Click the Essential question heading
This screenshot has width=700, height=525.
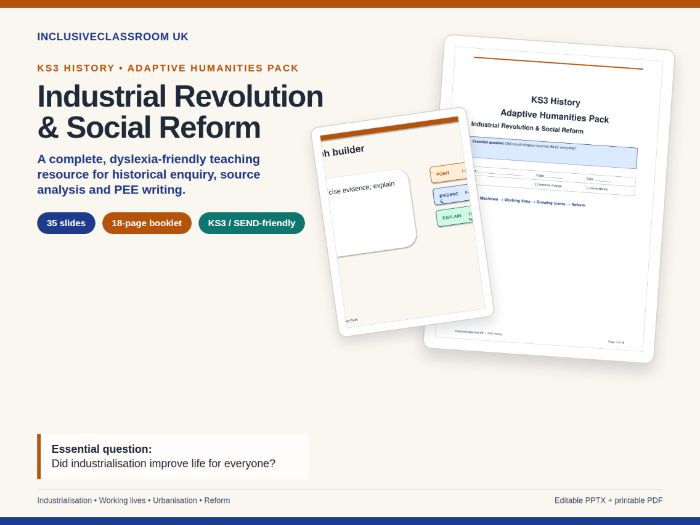coord(102,449)
